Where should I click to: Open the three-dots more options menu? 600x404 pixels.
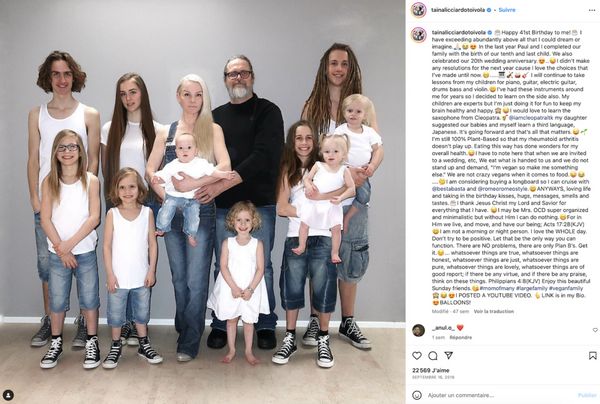[592, 10]
